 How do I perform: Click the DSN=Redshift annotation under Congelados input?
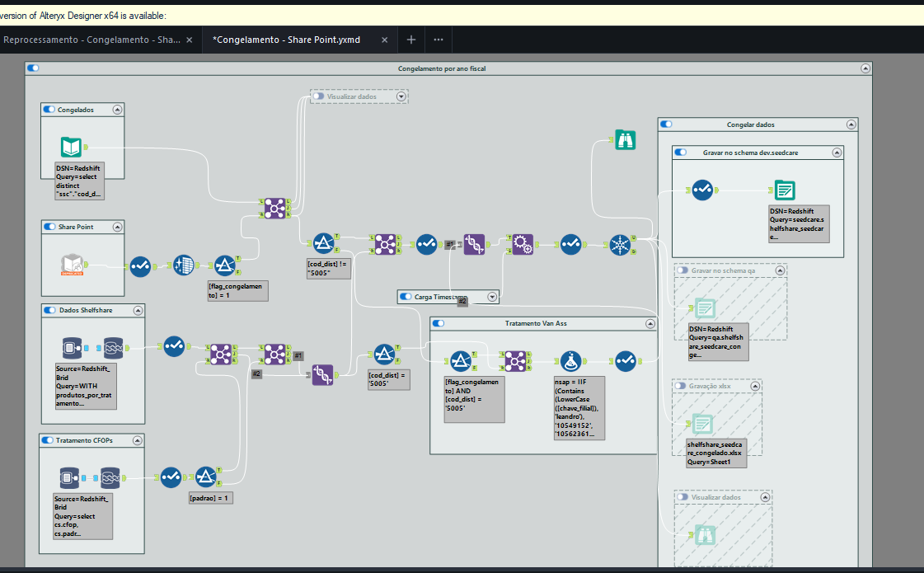(x=80, y=181)
